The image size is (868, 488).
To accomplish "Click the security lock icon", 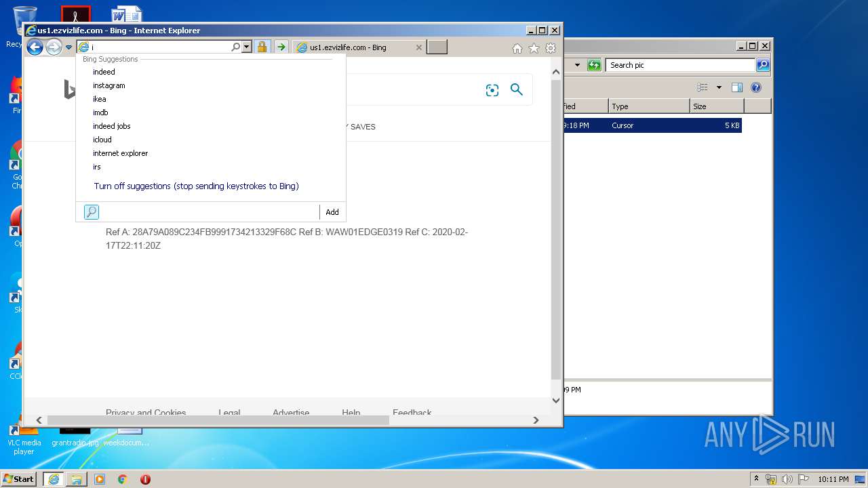I will coord(262,47).
